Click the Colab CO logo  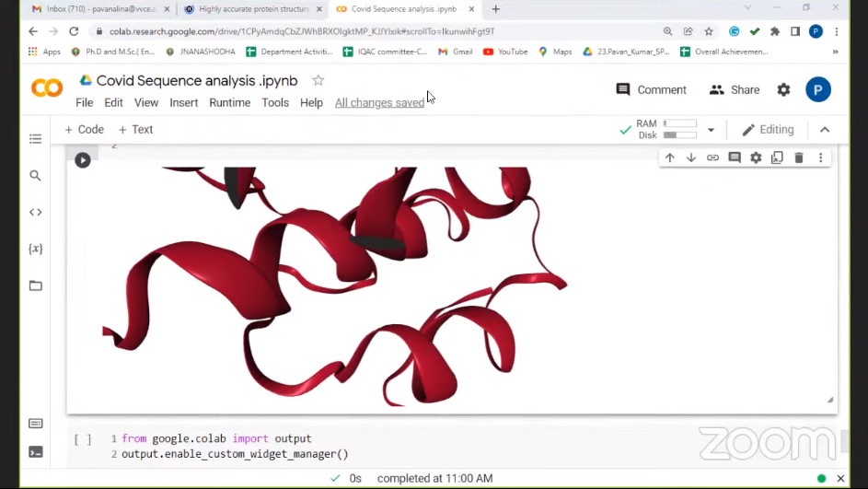(x=47, y=88)
